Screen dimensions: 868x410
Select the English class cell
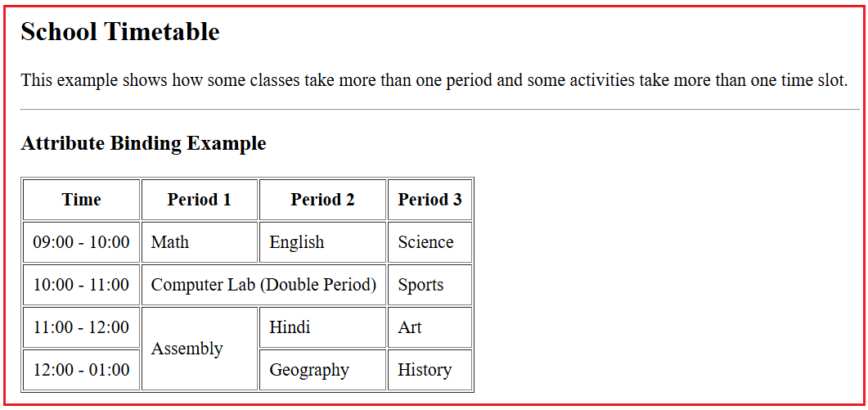pos(322,242)
